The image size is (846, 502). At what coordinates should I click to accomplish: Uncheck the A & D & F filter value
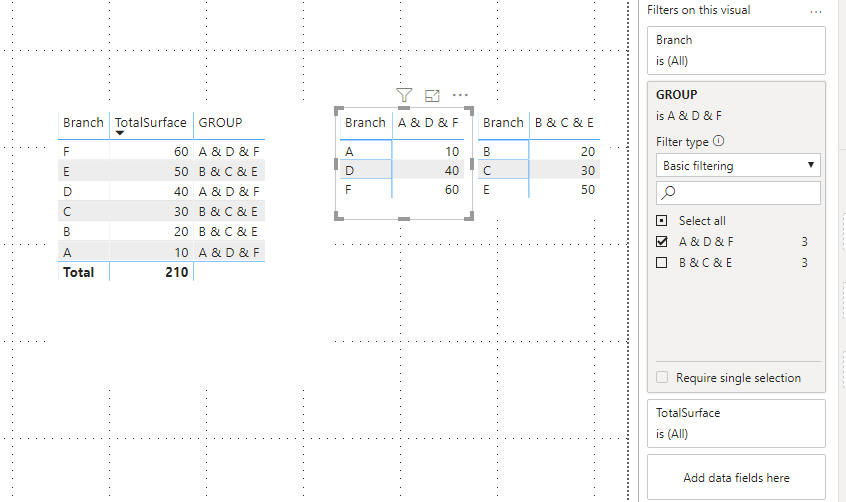pos(661,242)
